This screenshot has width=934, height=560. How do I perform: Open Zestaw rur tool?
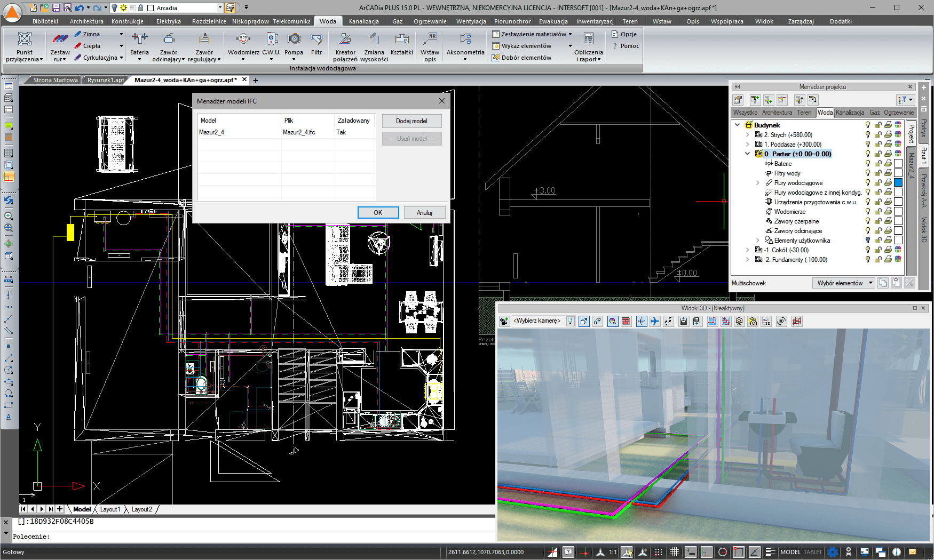[60, 47]
